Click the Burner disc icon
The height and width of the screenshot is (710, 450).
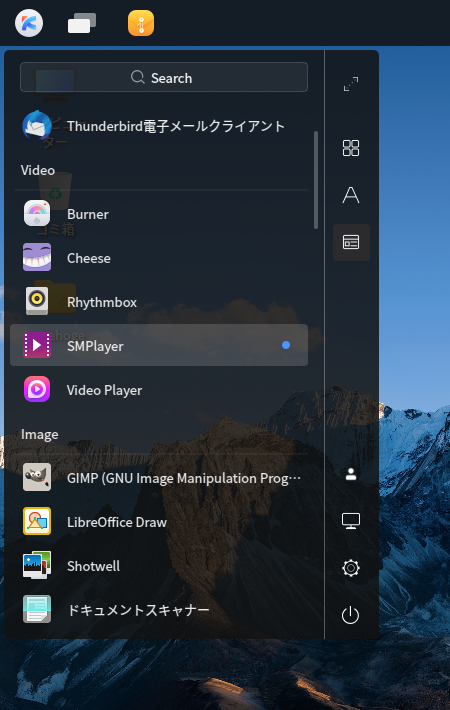[37, 213]
